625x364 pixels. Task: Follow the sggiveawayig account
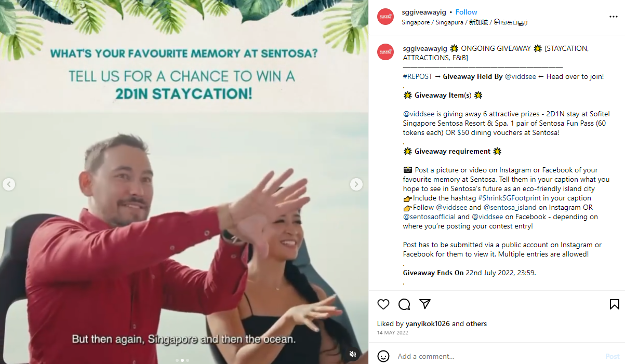pos(467,12)
